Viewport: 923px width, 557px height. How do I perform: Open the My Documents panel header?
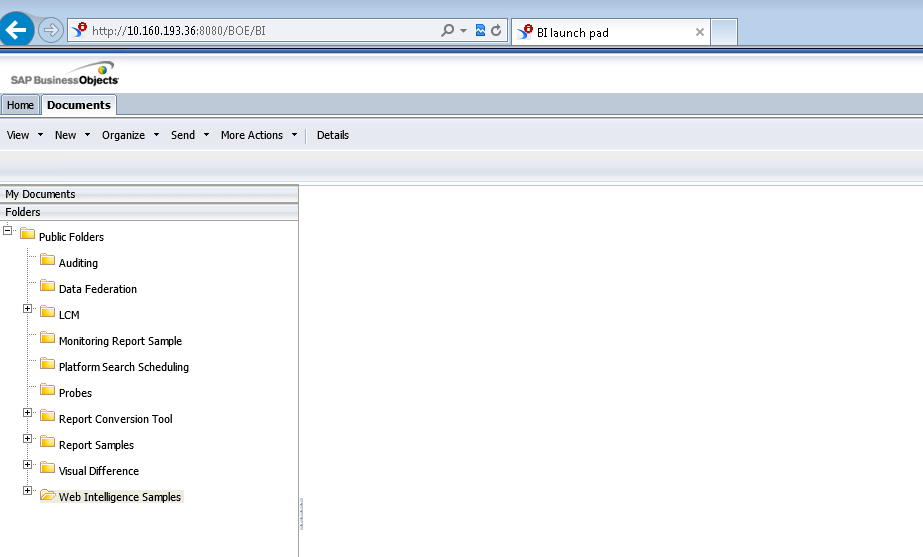tap(149, 194)
